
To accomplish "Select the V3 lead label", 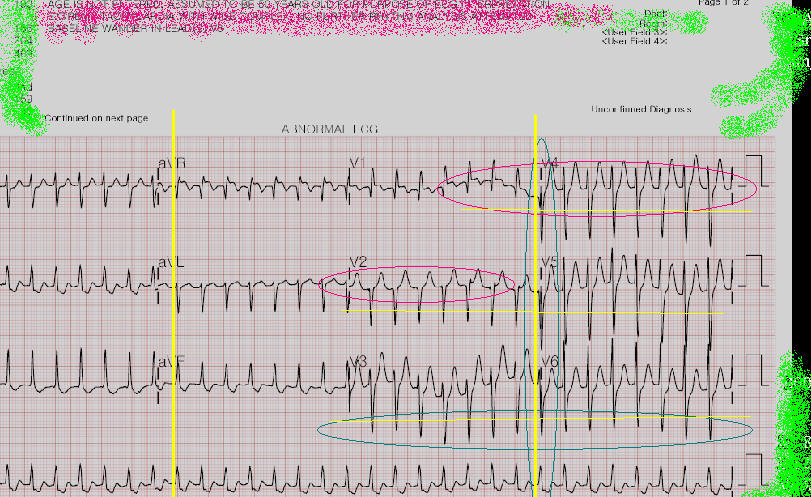I will coord(358,361).
